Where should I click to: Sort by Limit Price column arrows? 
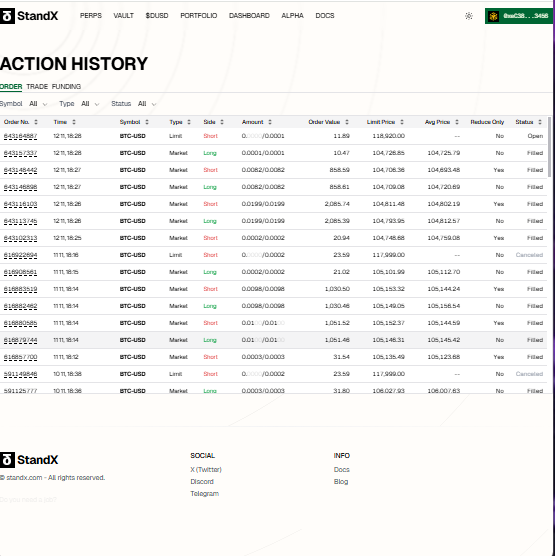click(402, 122)
